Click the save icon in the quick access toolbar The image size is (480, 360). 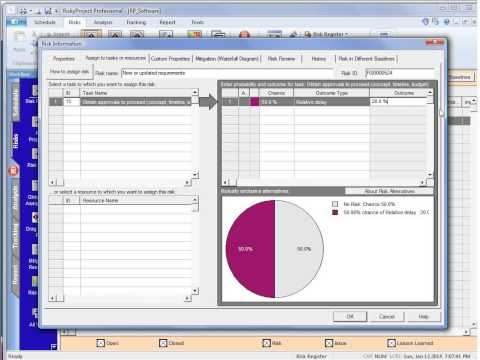[48, 11]
